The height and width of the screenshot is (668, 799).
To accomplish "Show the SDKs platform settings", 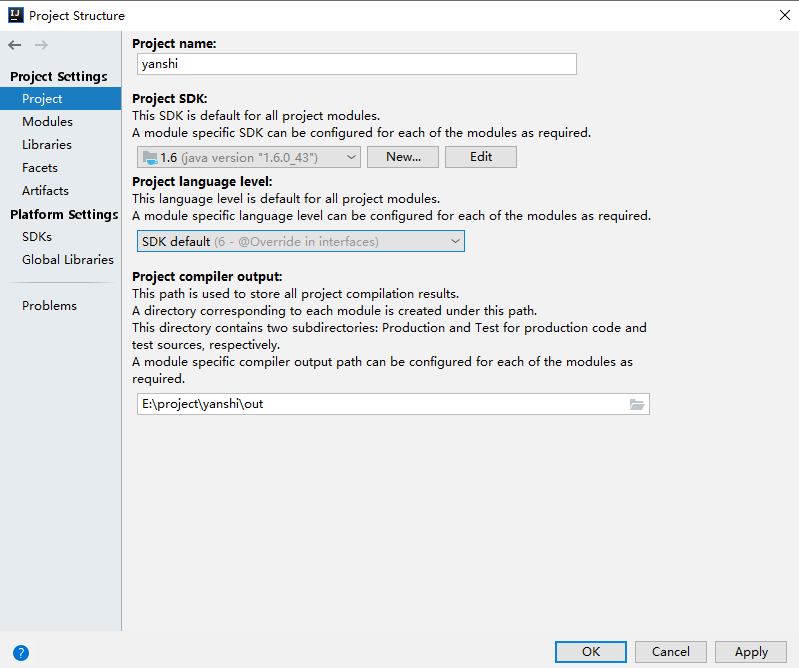I will (x=37, y=237).
